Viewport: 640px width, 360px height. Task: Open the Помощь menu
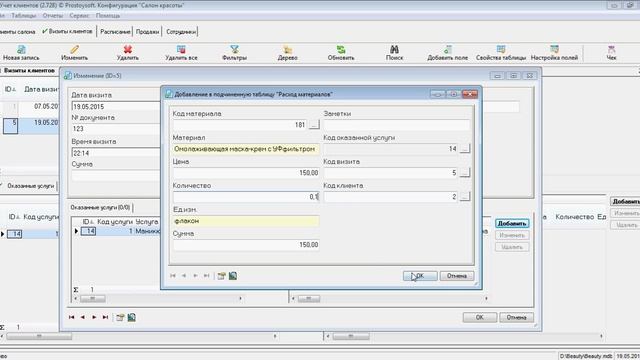108,16
